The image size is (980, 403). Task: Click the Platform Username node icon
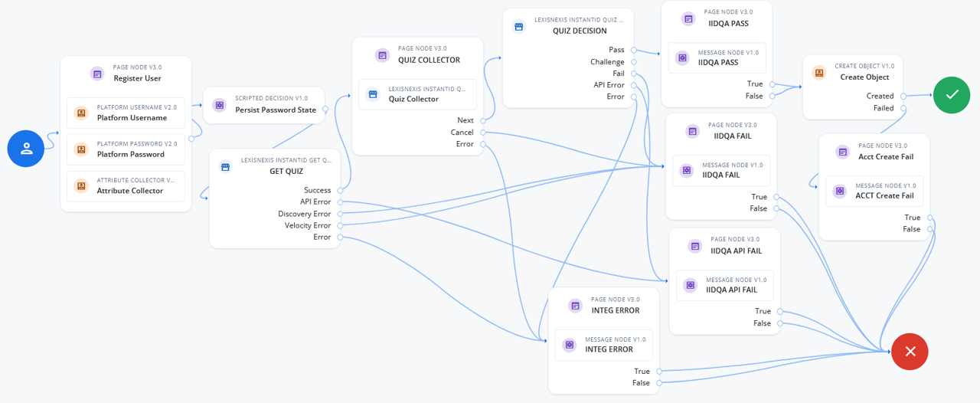(x=80, y=113)
